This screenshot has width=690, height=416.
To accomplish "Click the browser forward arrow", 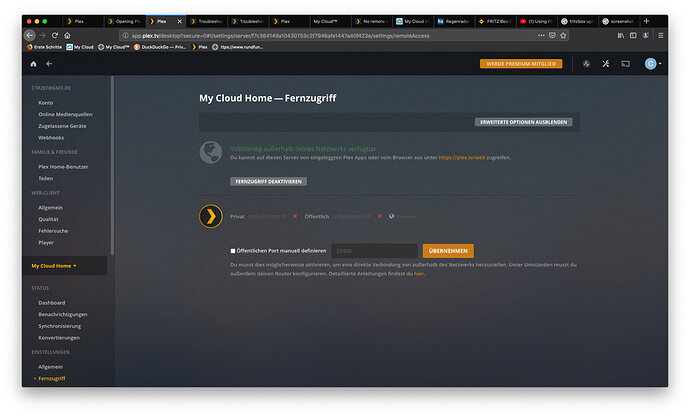I will [x=42, y=35].
